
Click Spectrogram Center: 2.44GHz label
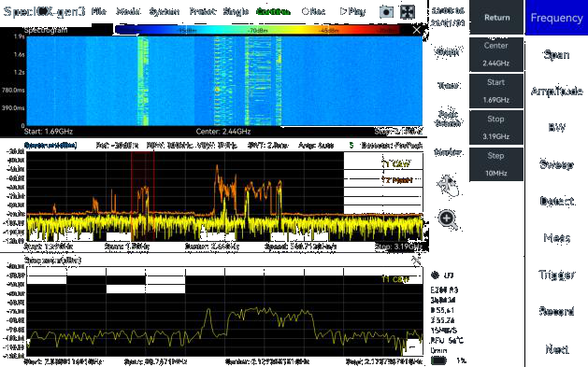(x=223, y=132)
